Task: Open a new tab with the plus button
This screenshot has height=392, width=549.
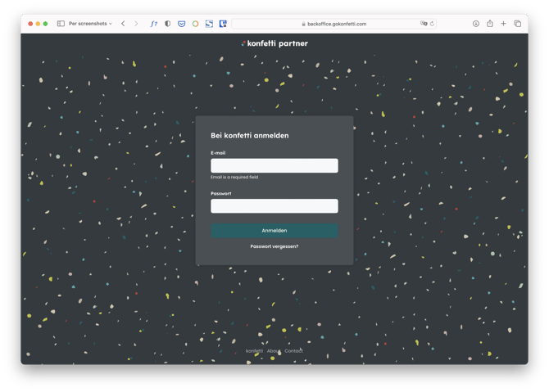Action: tap(504, 24)
